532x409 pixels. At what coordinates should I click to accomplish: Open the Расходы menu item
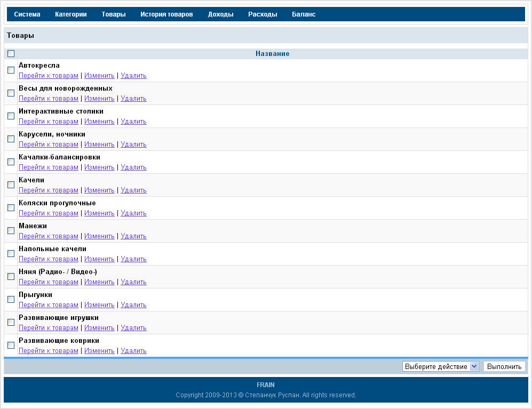(x=263, y=14)
